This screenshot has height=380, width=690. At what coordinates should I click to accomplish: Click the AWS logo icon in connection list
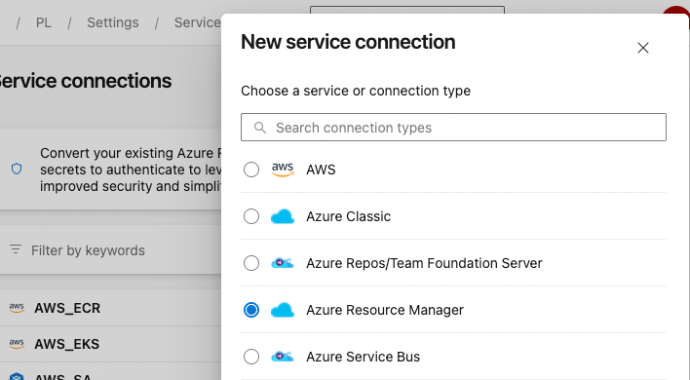point(283,170)
